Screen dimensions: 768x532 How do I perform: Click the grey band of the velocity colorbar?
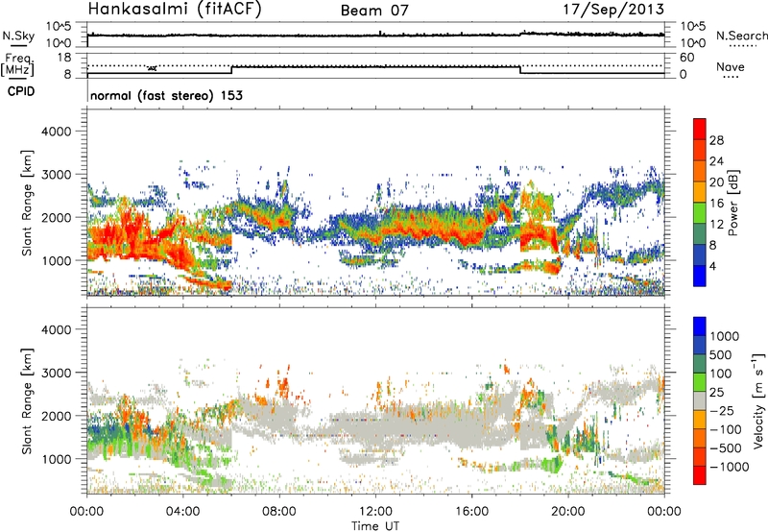(x=700, y=400)
